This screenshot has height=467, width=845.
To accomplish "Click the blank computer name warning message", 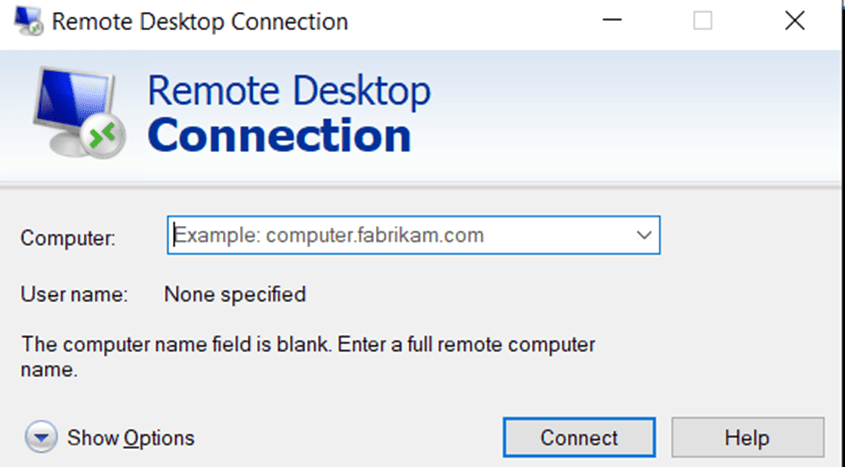I will click(308, 345).
